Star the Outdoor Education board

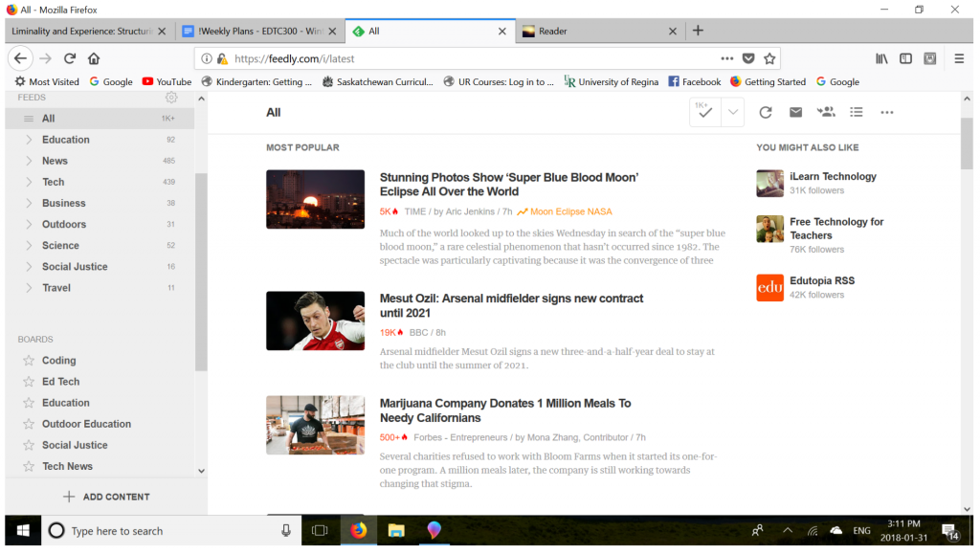point(29,424)
